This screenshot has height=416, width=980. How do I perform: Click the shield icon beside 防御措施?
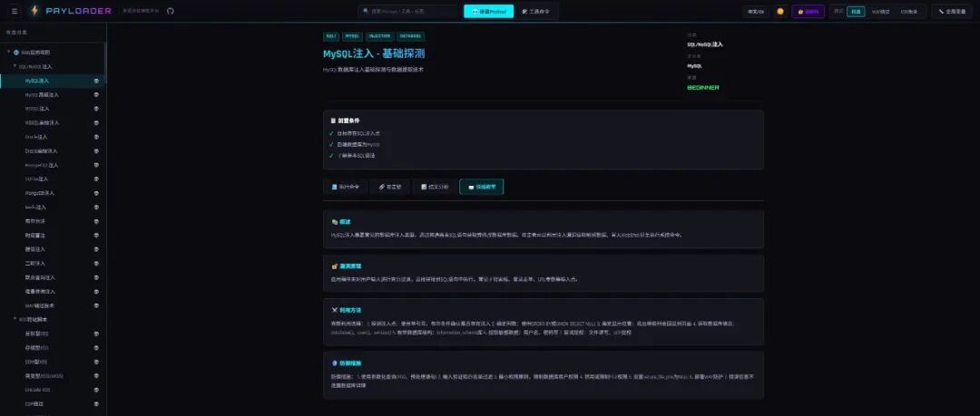tap(334, 363)
